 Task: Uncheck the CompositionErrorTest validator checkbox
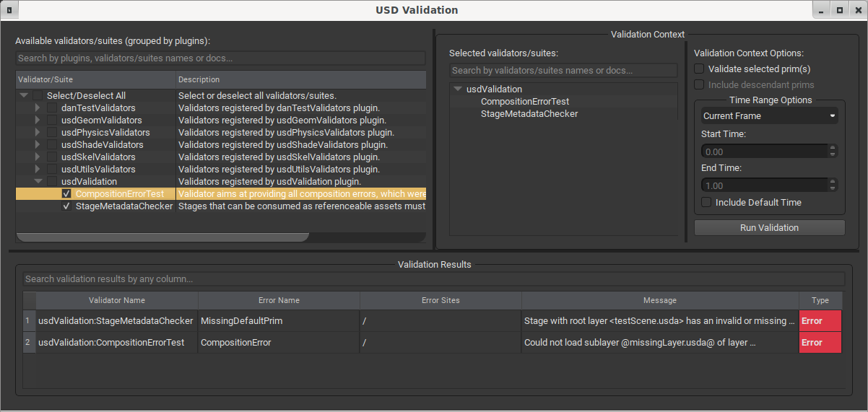(x=66, y=194)
